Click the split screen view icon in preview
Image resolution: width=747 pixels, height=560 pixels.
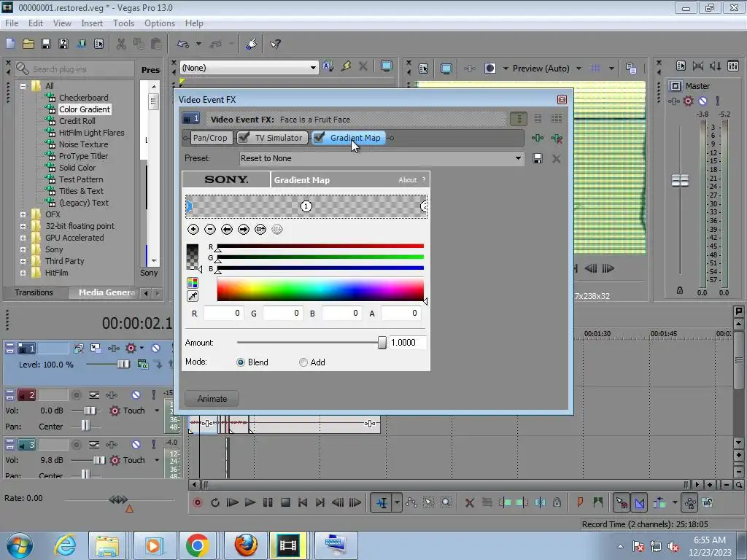pyautogui.click(x=490, y=68)
